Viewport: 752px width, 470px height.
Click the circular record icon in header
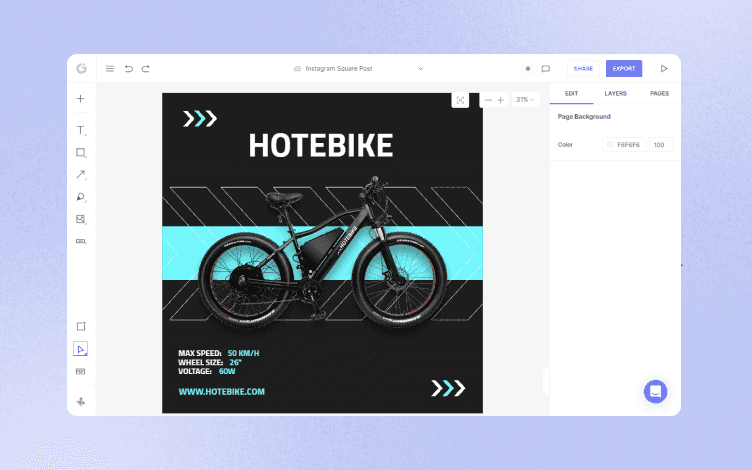point(528,69)
